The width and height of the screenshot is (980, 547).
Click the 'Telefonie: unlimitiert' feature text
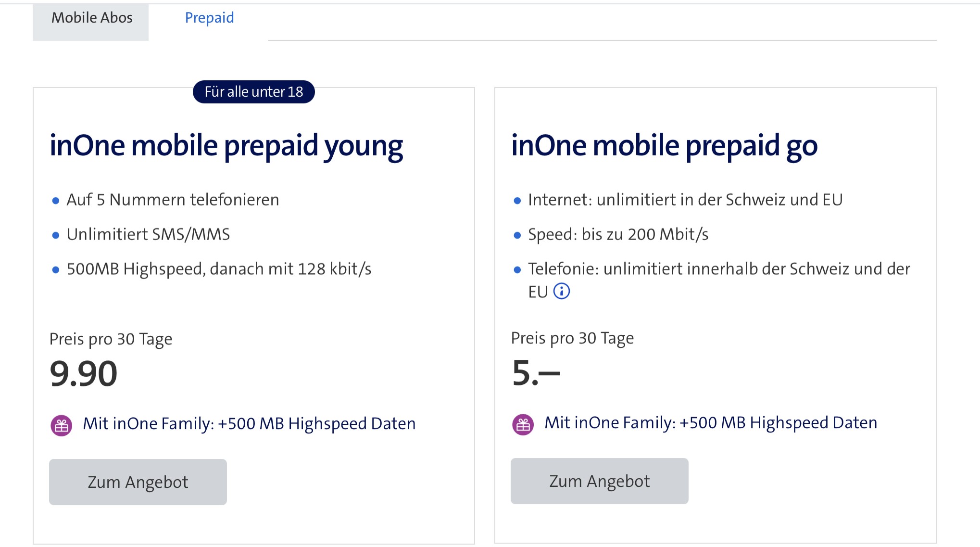coord(718,269)
